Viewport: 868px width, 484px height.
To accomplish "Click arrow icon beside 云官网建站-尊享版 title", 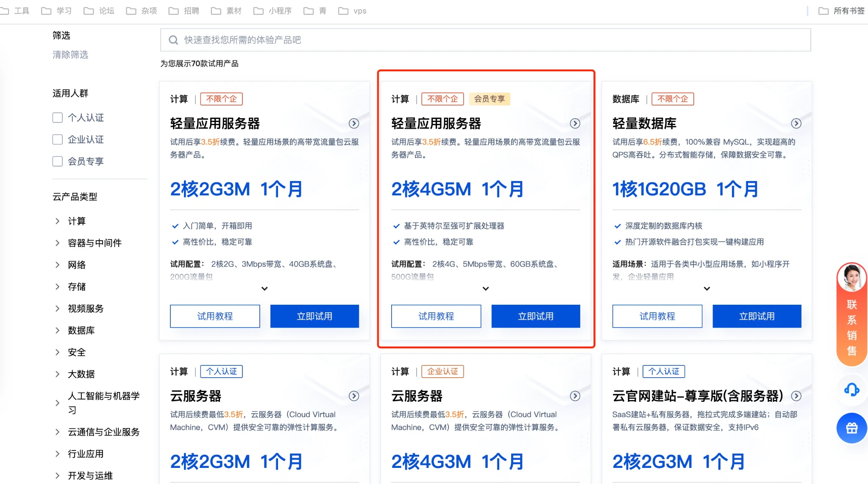I will pos(796,396).
